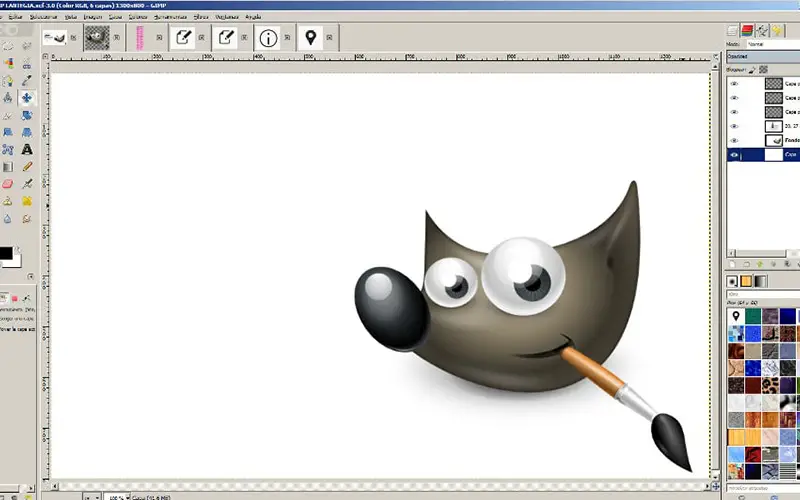Switch to the Patterns tab in lower dock
This screenshot has width=800, height=500.
[x=746, y=282]
